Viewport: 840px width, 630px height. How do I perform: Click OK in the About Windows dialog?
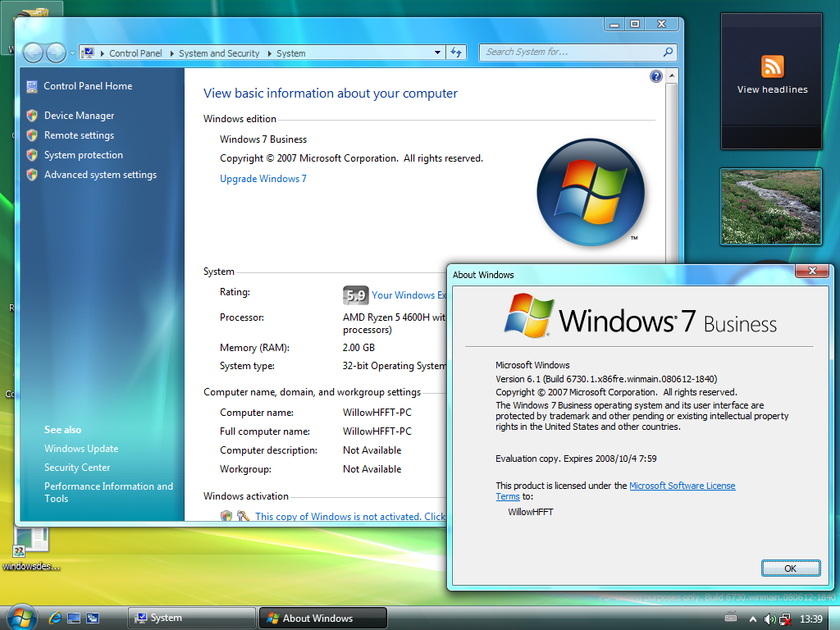[790, 568]
